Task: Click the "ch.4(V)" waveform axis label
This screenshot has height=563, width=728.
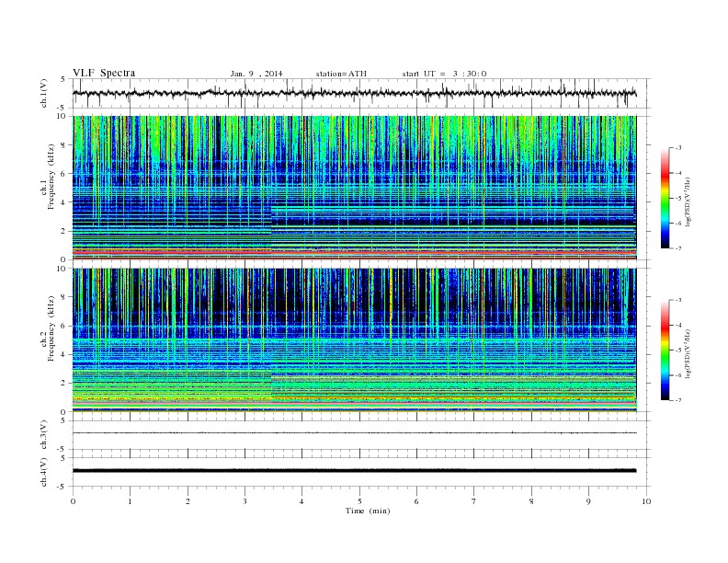Action: (44, 472)
